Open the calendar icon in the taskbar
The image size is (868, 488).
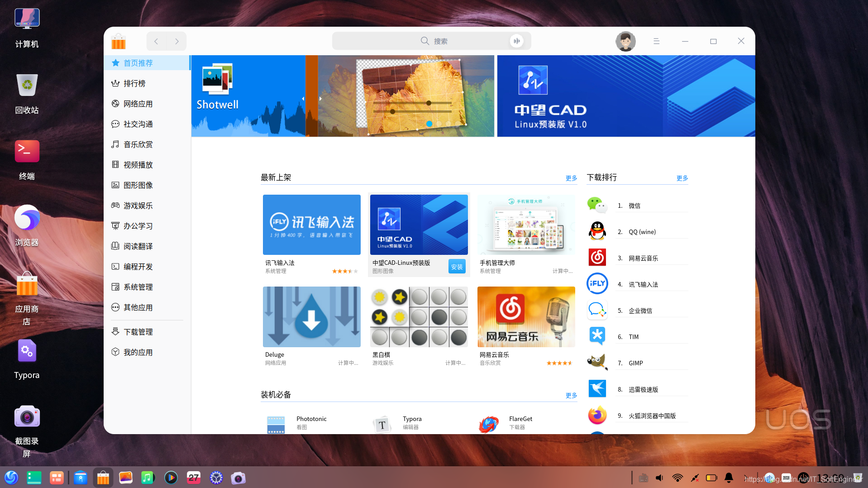[x=194, y=478]
